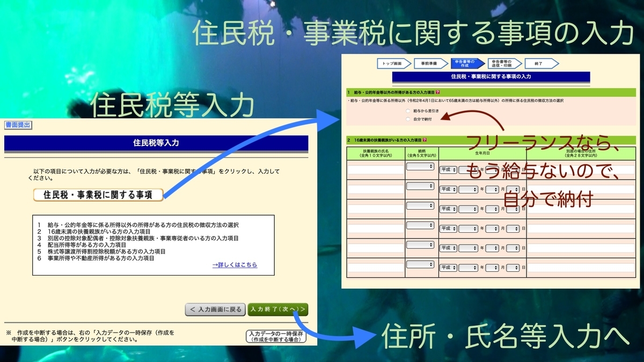Open the 平成 era selector in row one
The image size is (644, 362).
coord(448,169)
